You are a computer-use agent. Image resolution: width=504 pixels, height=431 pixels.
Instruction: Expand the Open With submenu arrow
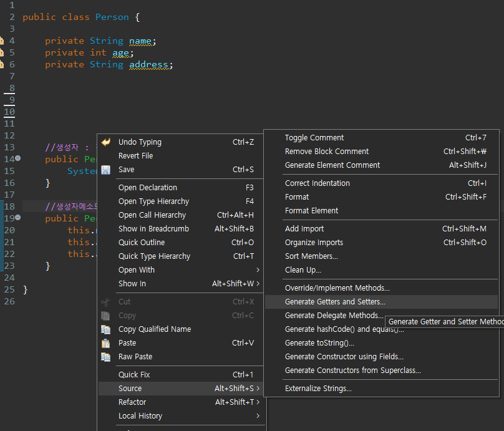[258, 270]
